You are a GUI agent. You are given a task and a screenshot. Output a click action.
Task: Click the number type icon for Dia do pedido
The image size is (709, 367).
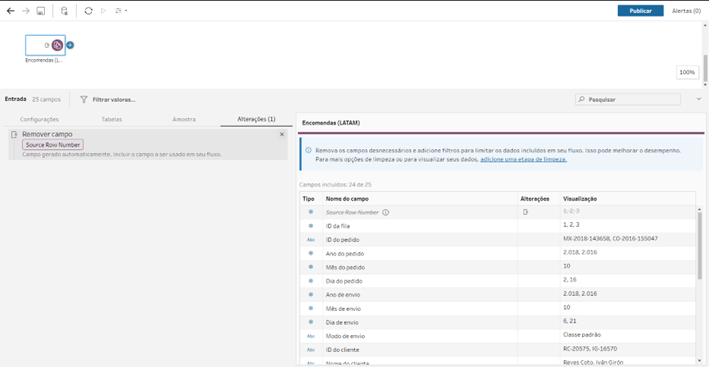[311, 281]
